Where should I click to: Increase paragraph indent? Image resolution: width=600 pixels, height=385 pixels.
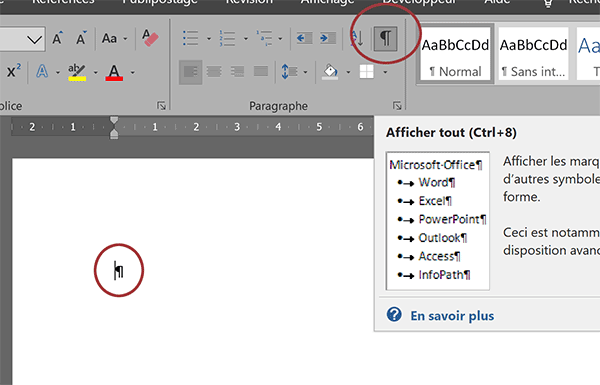[328, 38]
